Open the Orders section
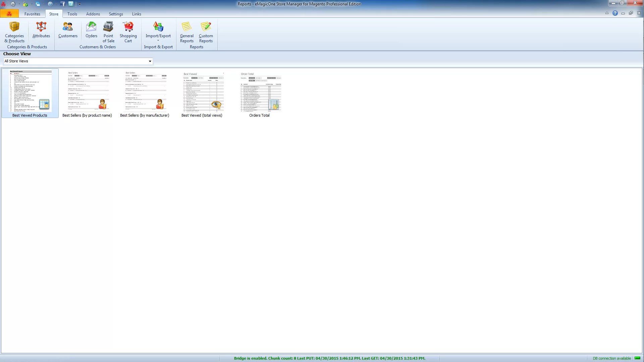The height and width of the screenshot is (362, 644). [x=91, y=30]
